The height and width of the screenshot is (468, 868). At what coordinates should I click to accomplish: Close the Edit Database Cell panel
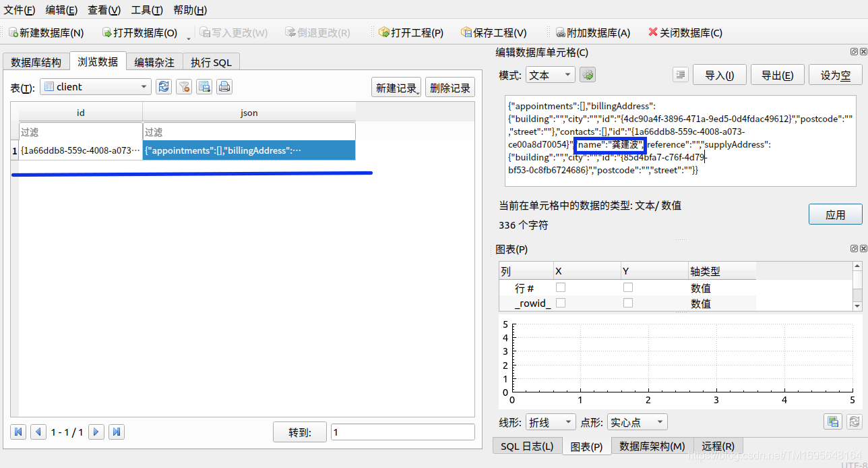(x=863, y=52)
